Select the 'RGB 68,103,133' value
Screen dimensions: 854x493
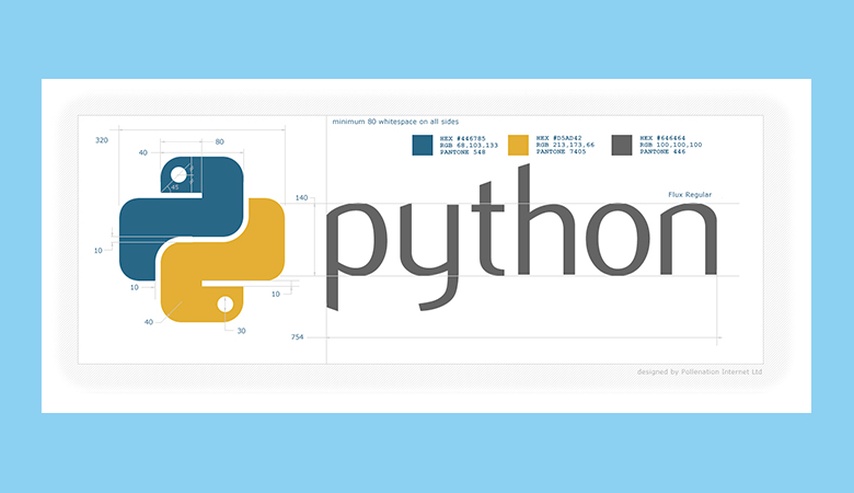pos(469,145)
